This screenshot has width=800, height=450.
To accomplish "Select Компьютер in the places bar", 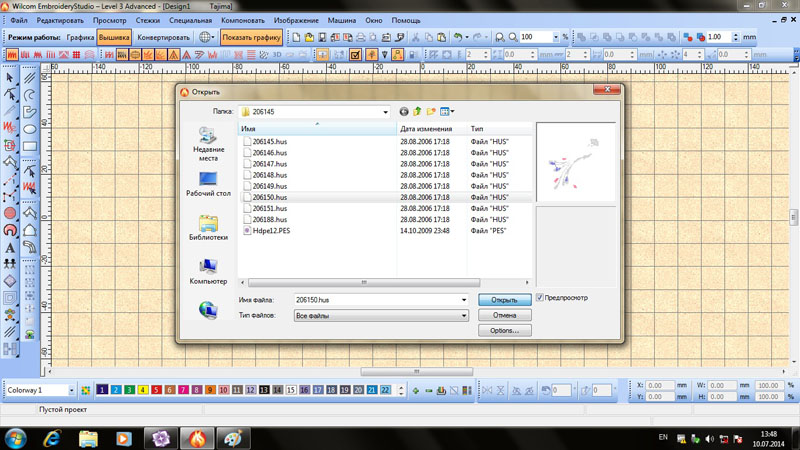I will pos(208,271).
